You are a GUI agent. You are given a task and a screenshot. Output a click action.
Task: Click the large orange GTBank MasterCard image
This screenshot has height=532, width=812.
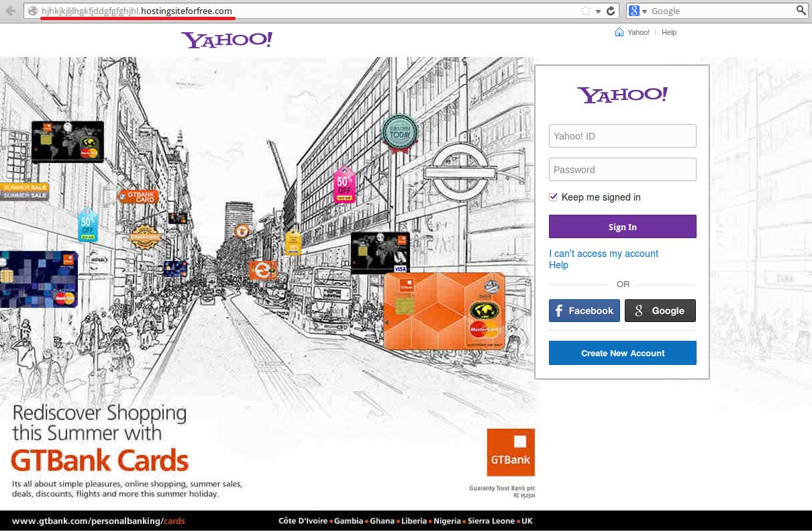coord(444,311)
